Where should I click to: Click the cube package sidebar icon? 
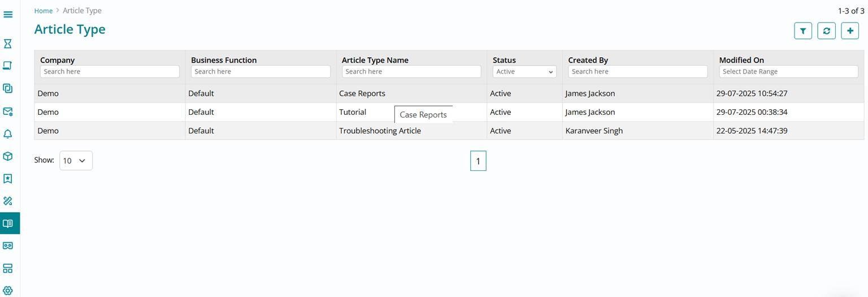point(8,156)
